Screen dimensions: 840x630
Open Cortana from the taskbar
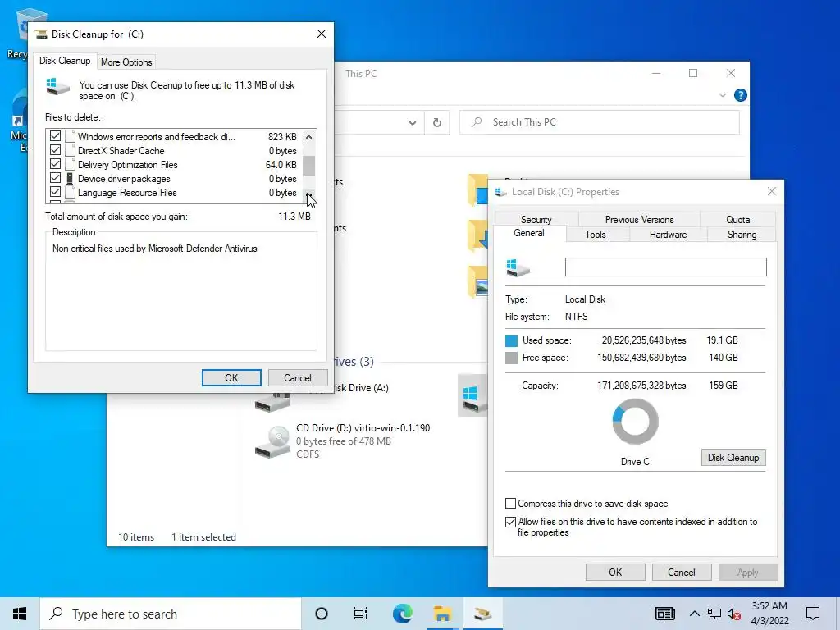(322, 614)
